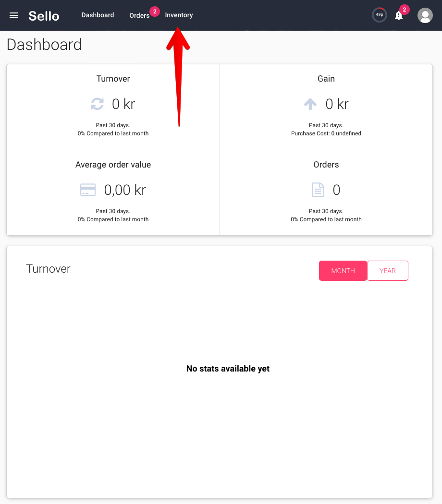Viewport: 442px width, 504px height.
Task: Click the Sello logo
Action: 44,16
